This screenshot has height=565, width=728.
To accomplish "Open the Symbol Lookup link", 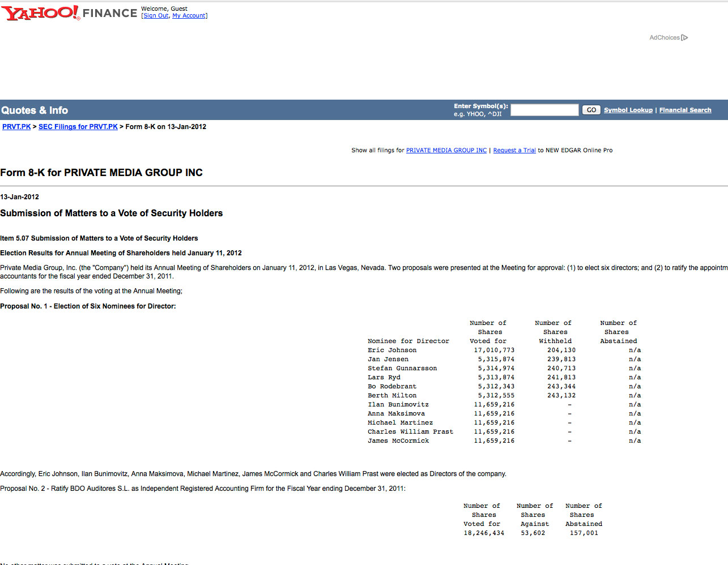I will 628,110.
